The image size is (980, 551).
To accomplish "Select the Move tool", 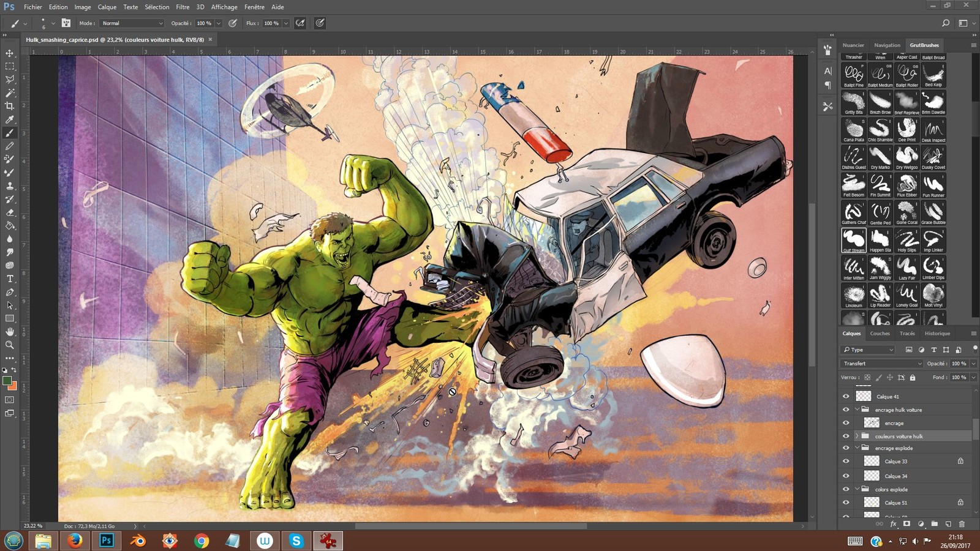I will pyautogui.click(x=10, y=53).
